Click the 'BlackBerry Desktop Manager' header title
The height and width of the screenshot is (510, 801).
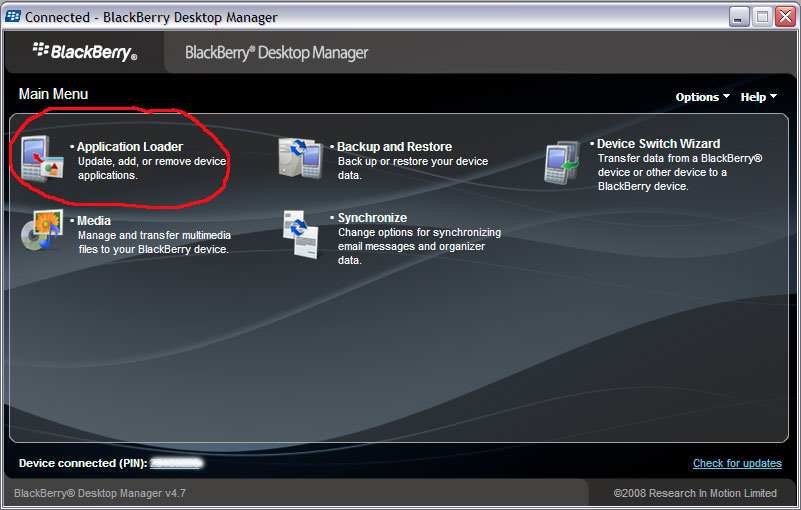tap(276, 53)
